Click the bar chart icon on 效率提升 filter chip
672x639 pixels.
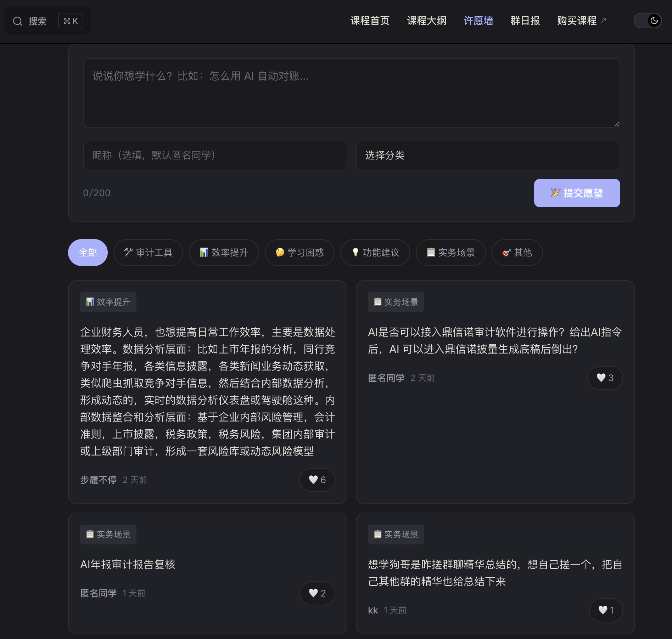pyautogui.click(x=204, y=252)
